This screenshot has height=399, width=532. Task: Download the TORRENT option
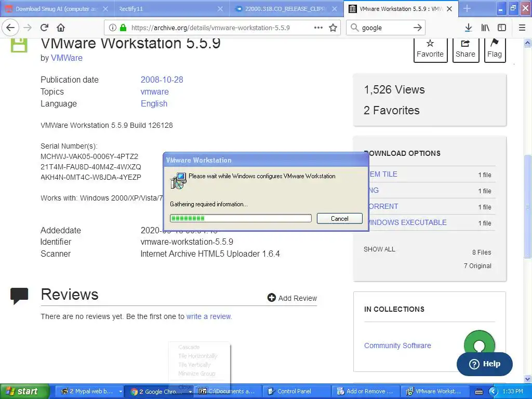point(383,206)
